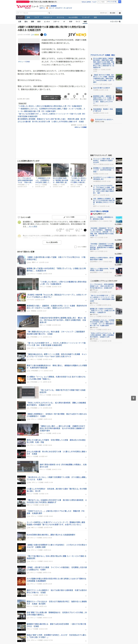Viewport: 138px width, 644px height.
Task: Open the ライブ navigation tab
Action: [x=37, y=17]
